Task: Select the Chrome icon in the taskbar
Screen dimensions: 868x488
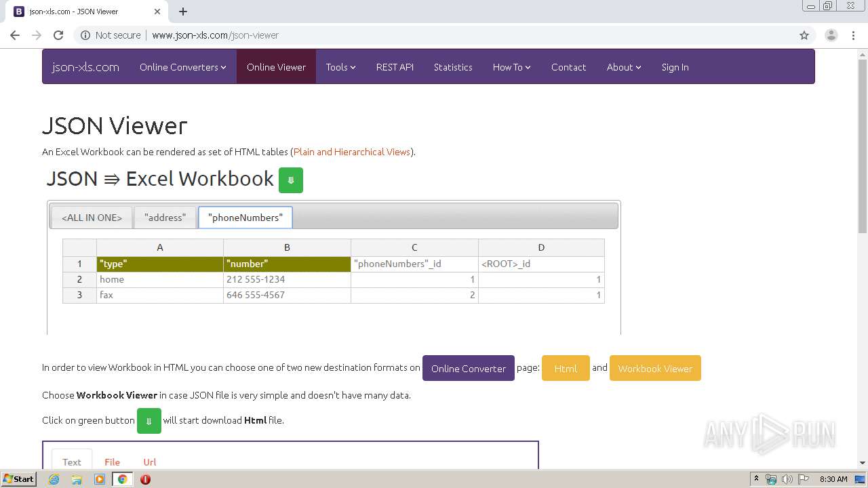Action: click(122, 479)
